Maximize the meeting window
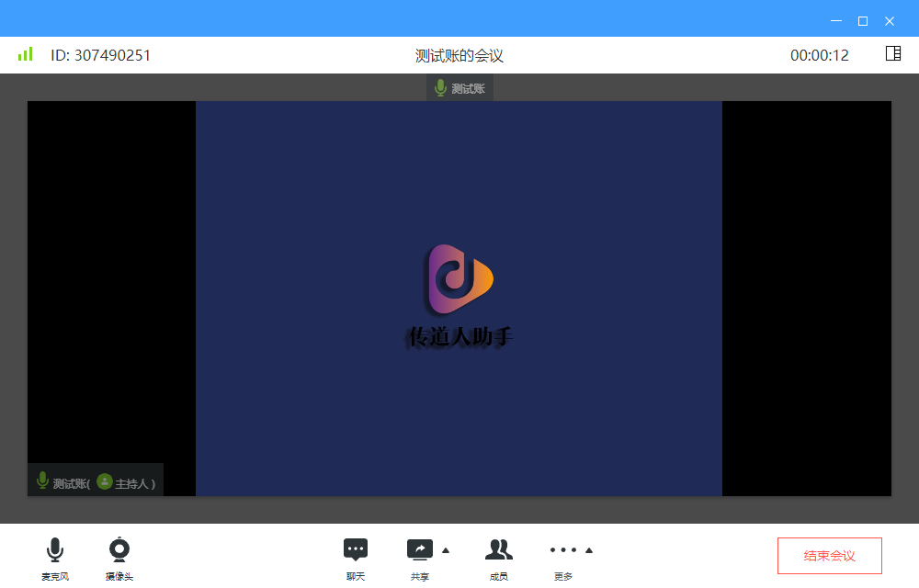 click(x=862, y=20)
